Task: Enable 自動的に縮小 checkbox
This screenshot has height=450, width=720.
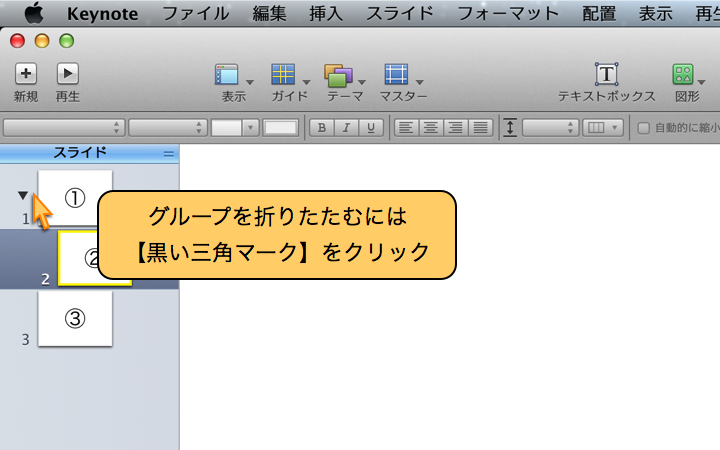Action: [643, 128]
